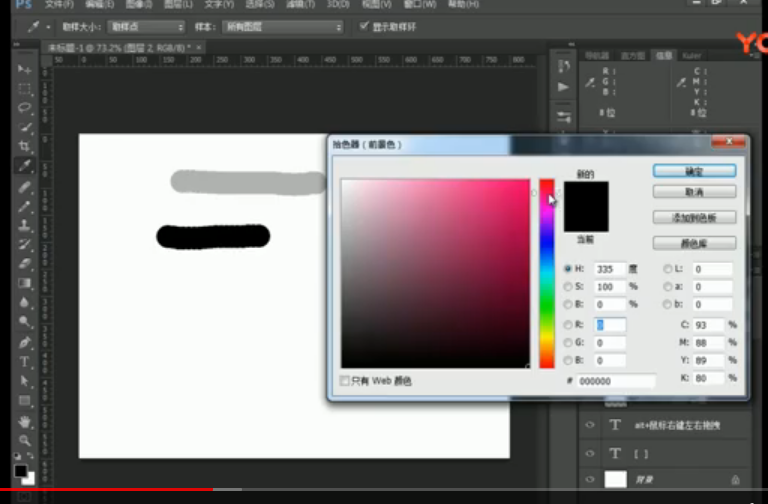Select the R red radio button

pos(568,325)
